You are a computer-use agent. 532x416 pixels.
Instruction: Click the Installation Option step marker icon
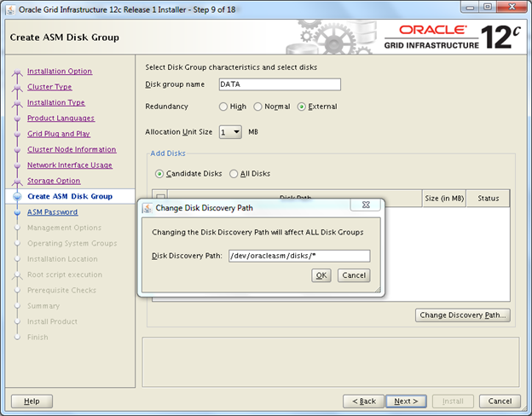coord(17,72)
